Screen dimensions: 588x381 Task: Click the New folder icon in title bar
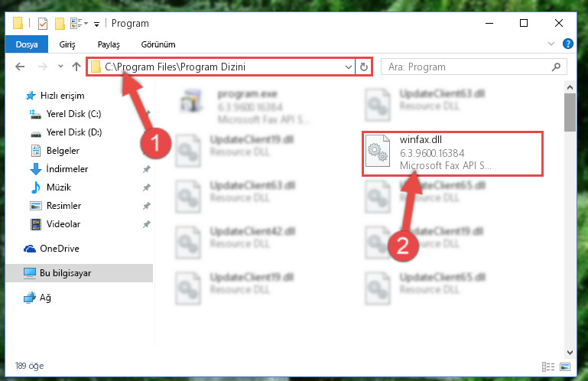point(60,23)
